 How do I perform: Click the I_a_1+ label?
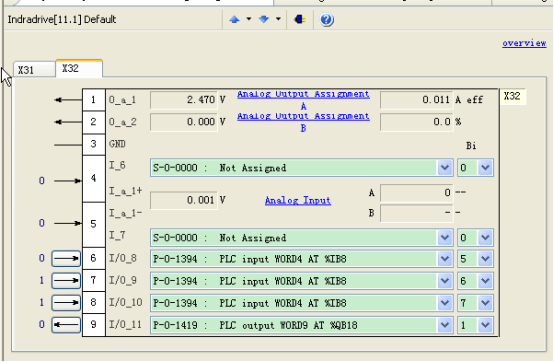click(x=125, y=191)
